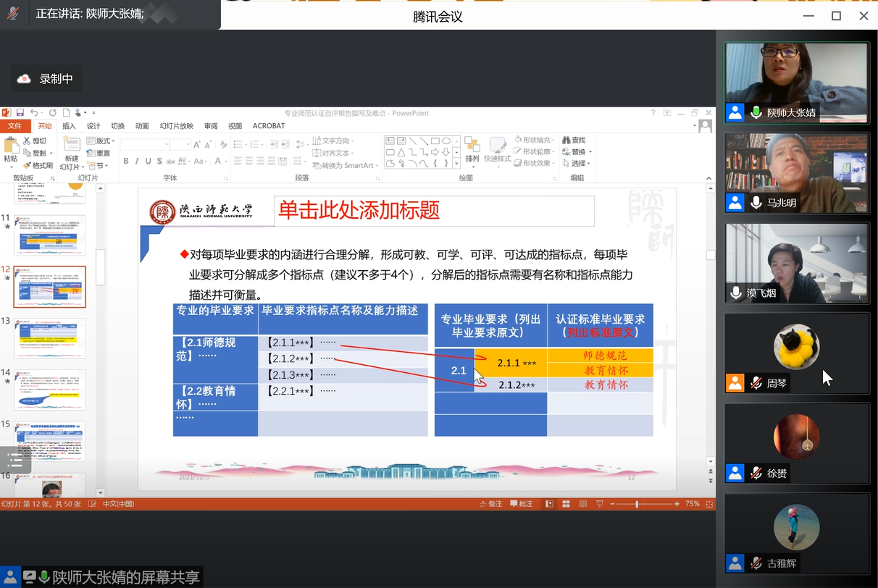
Task: Click the Paste (粘贴) clipboard icon
Action: pyautogui.click(x=10, y=151)
